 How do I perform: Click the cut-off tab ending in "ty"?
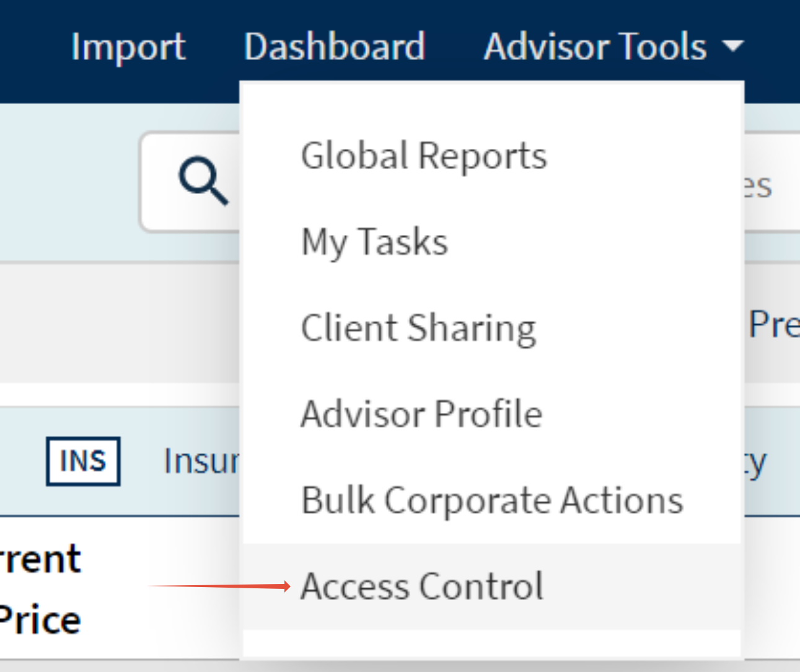[x=756, y=462]
